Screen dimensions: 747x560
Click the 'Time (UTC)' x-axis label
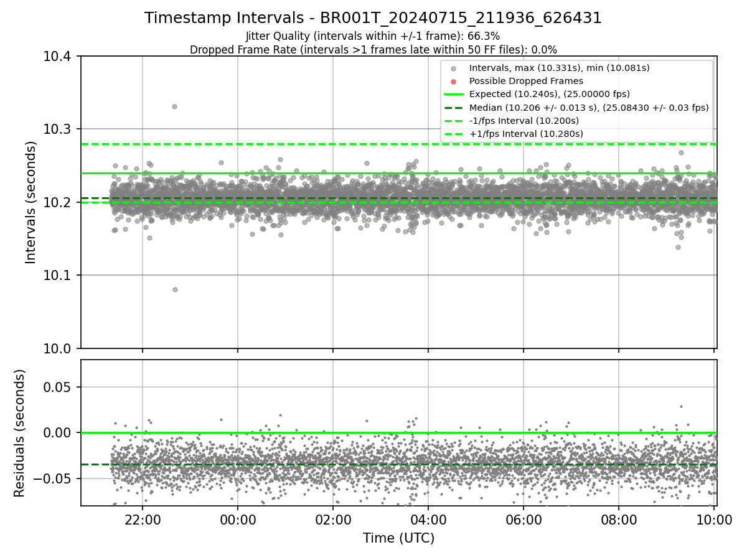click(x=398, y=538)
